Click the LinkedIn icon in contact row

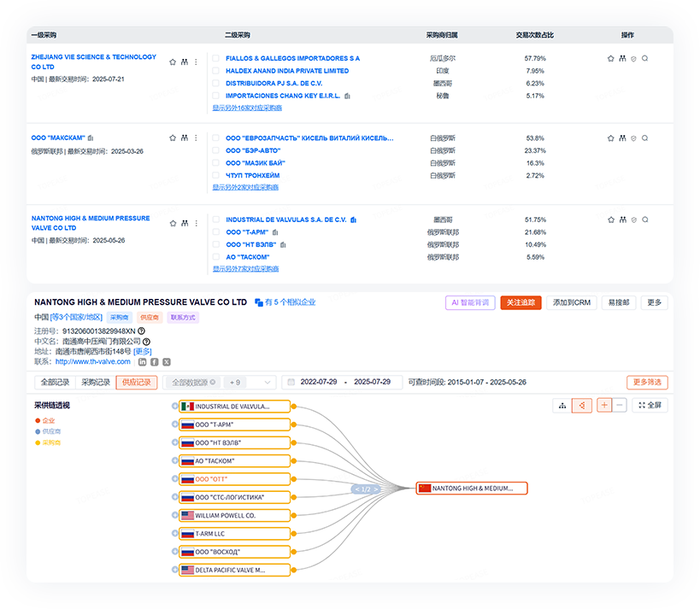tap(143, 362)
